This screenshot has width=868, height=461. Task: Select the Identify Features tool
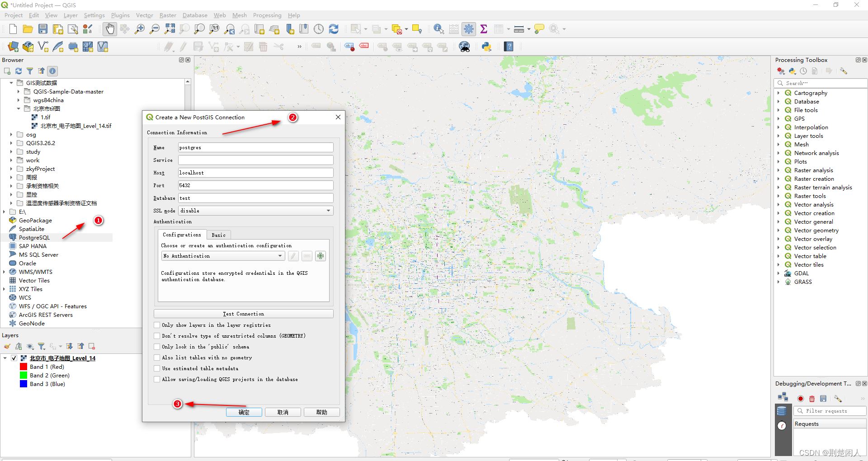point(439,29)
